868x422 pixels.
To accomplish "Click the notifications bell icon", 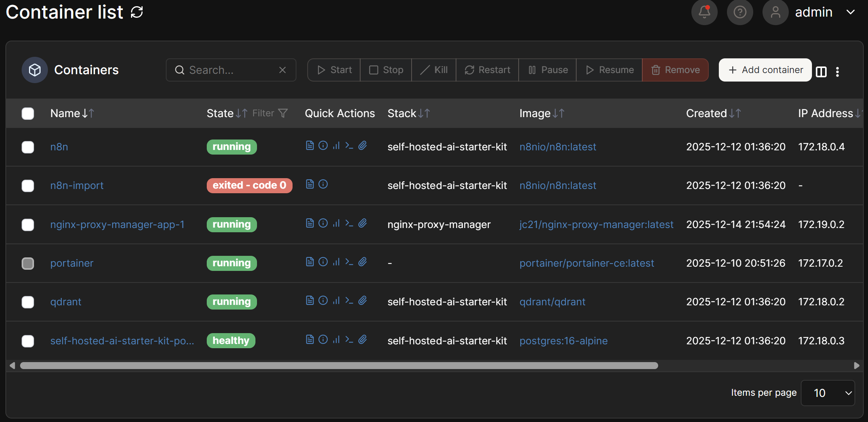I will (704, 12).
